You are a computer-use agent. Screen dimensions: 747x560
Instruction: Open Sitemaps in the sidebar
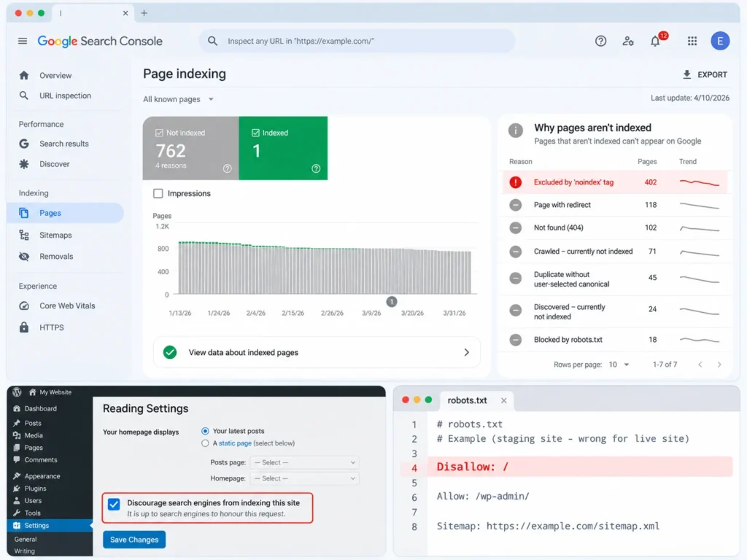click(x=55, y=236)
